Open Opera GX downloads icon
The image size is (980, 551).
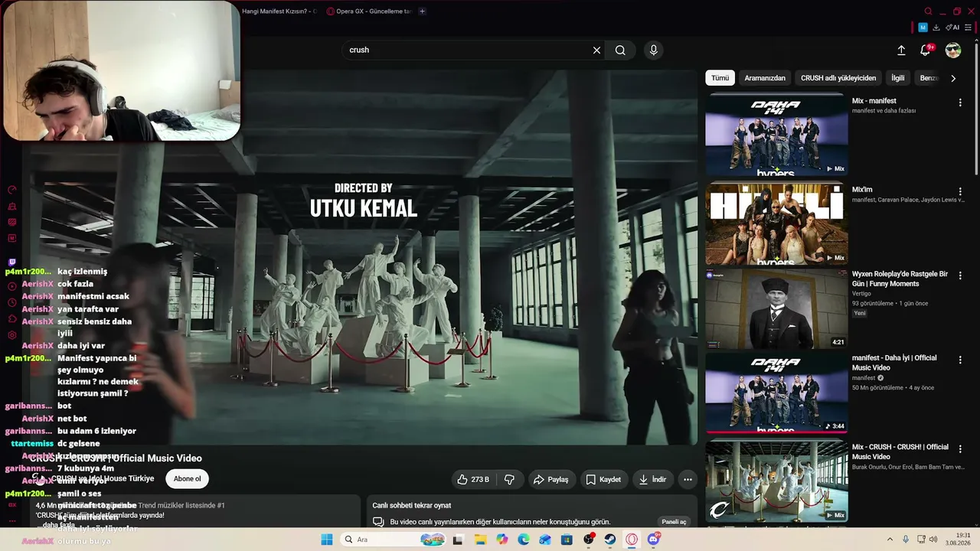pos(936,28)
